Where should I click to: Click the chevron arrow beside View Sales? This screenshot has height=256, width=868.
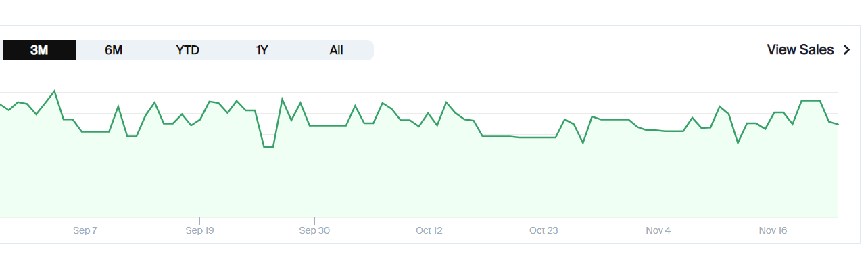(847, 50)
